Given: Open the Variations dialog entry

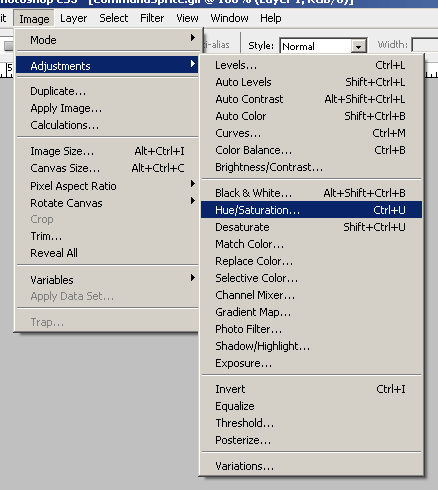Looking at the screenshot, I should [311, 466].
